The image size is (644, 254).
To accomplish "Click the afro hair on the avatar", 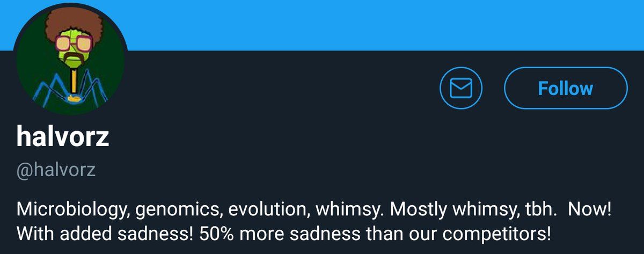I will click(70, 24).
